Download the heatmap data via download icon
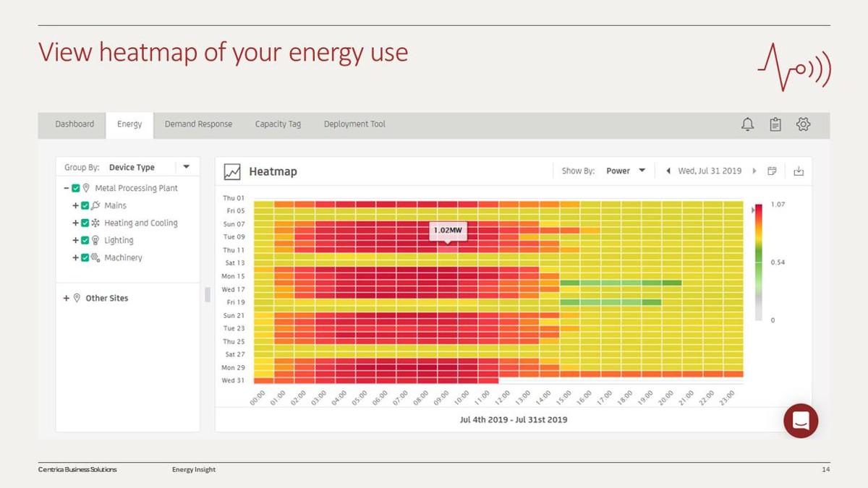The height and width of the screenshot is (488, 868). pos(799,171)
